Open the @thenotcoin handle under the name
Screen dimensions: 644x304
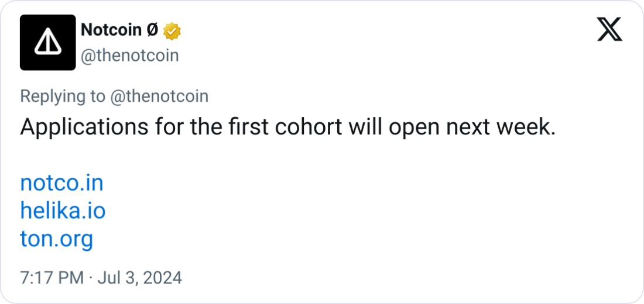click(x=129, y=56)
